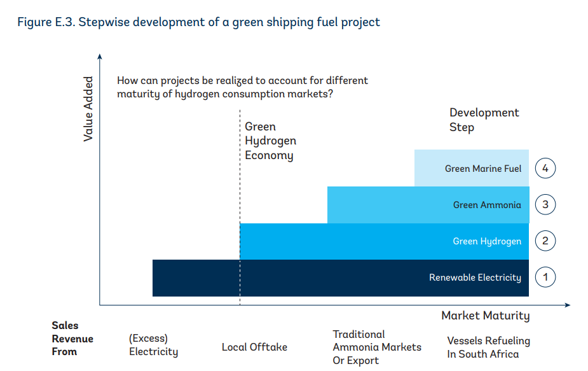The width and height of the screenshot is (588, 371).
Task: Click the circled step number 2
Action: click(x=545, y=241)
